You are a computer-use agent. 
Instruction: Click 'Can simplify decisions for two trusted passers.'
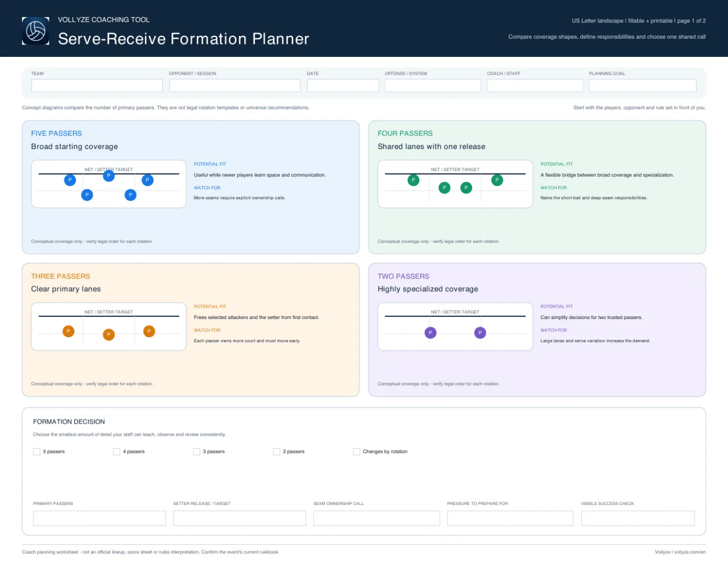591,317
